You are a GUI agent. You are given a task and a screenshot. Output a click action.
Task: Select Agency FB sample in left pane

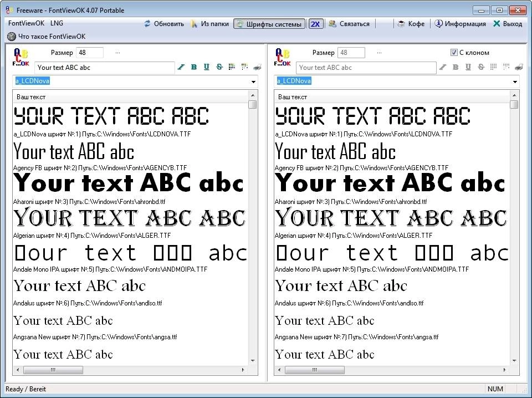(x=74, y=152)
